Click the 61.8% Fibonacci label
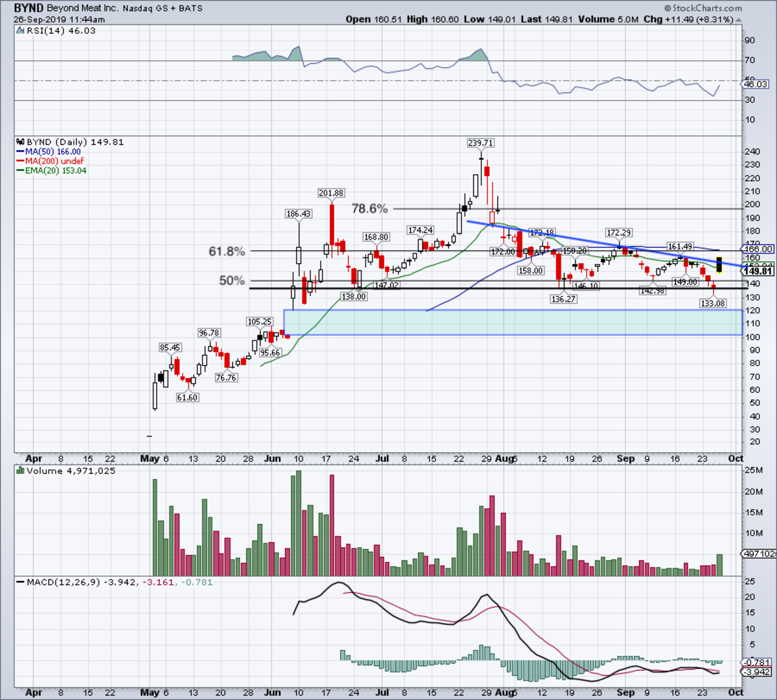Viewport: 777px width, 700px height. [x=227, y=251]
